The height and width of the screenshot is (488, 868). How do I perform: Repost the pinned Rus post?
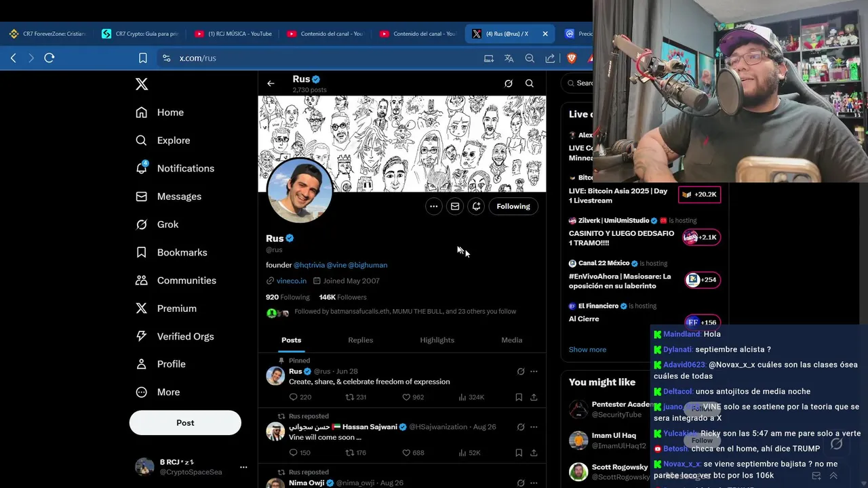coord(355,397)
